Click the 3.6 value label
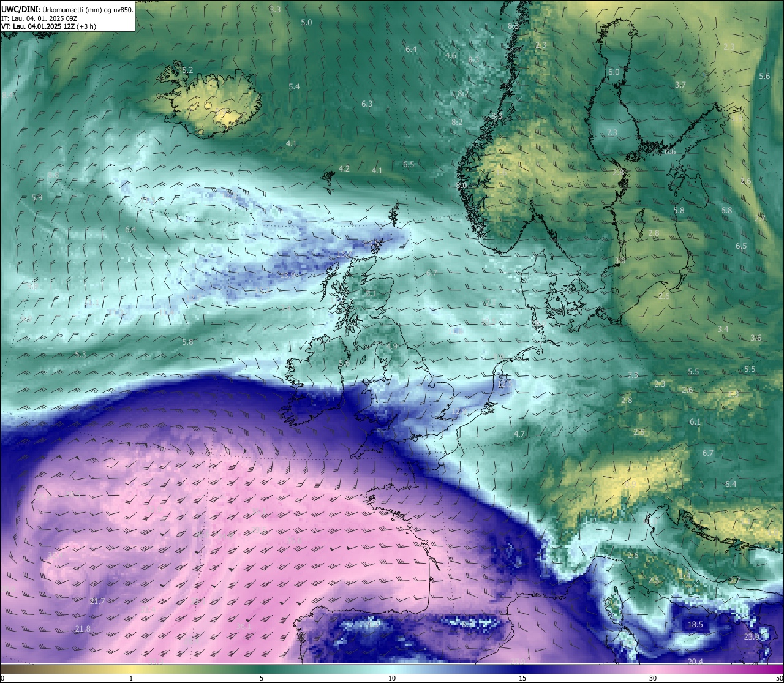Image resolution: width=784 pixels, height=683 pixels. point(756,338)
